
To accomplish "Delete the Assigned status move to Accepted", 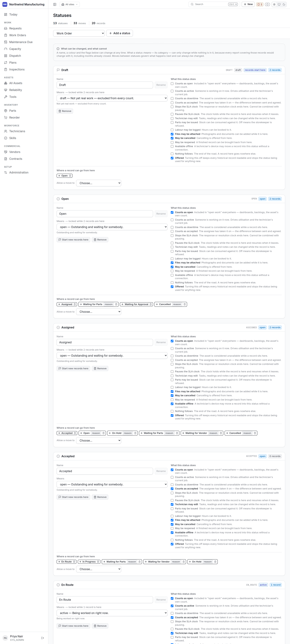I will tap(75, 433).
